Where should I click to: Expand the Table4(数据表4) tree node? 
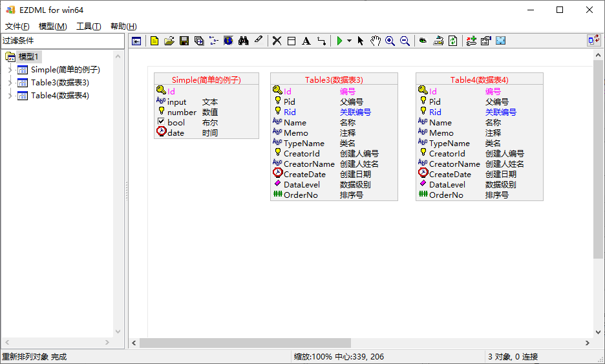click(10, 95)
